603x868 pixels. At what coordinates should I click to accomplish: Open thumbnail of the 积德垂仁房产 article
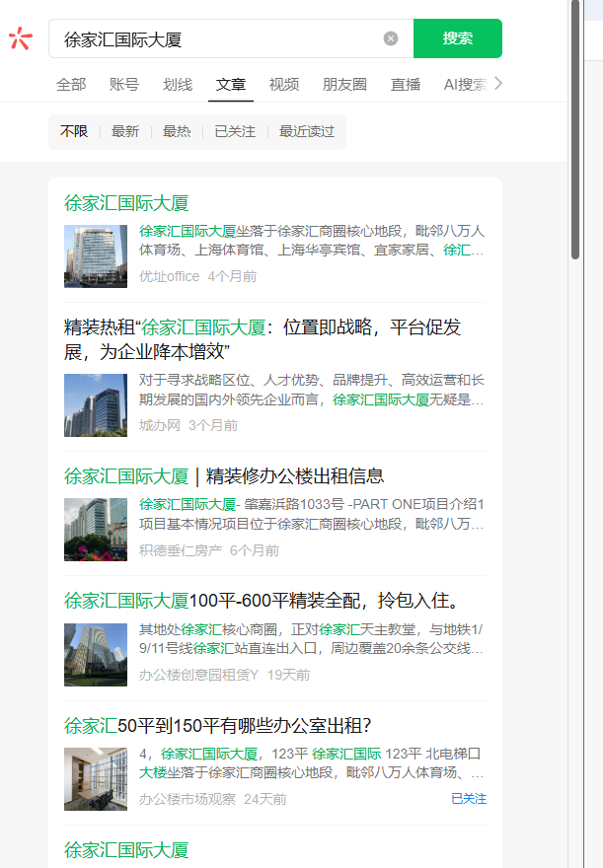[96, 530]
